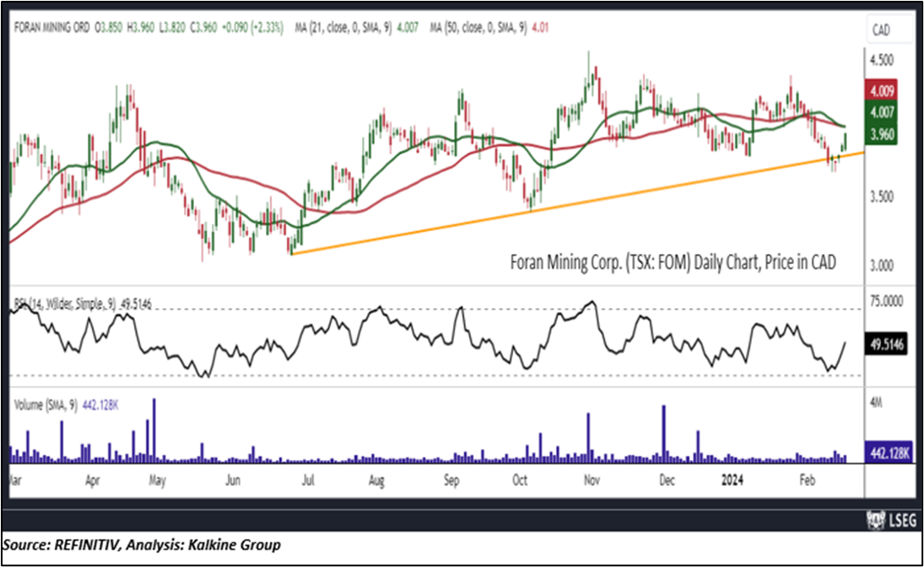Click the Apr label on time axis

click(x=92, y=480)
